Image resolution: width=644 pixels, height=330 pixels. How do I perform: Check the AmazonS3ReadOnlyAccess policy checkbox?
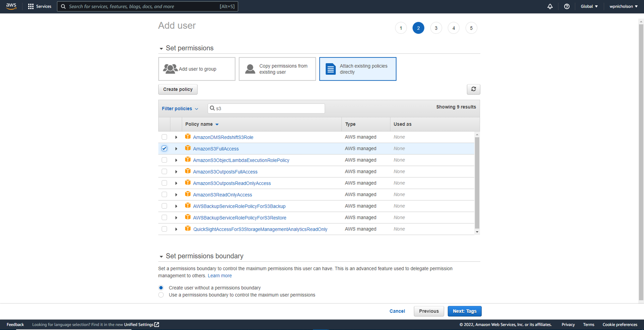[x=164, y=194]
